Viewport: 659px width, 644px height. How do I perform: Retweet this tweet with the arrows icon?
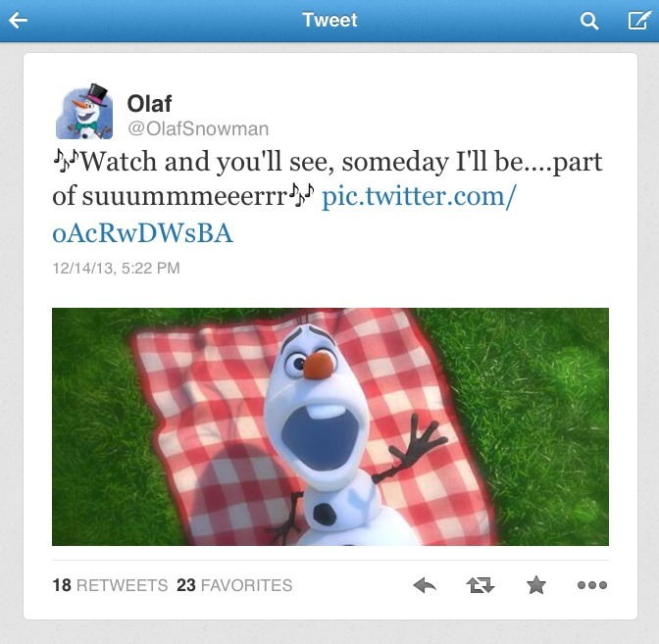(481, 585)
